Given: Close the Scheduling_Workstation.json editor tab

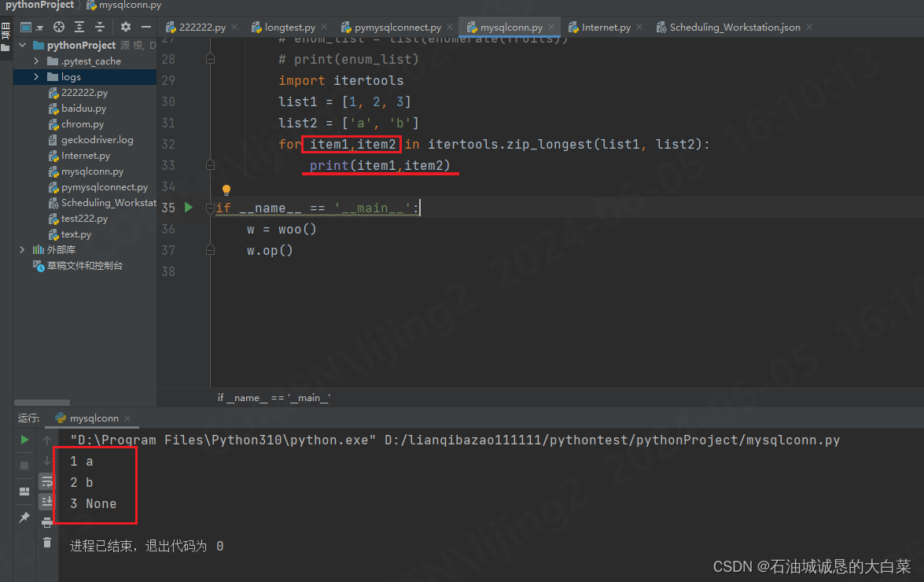Looking at the screenshot, I should (809, 27).
